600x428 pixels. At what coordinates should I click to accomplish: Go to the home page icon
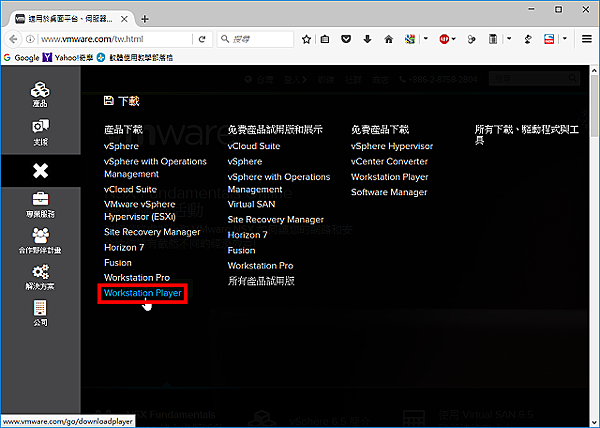(x=389, y=39)
